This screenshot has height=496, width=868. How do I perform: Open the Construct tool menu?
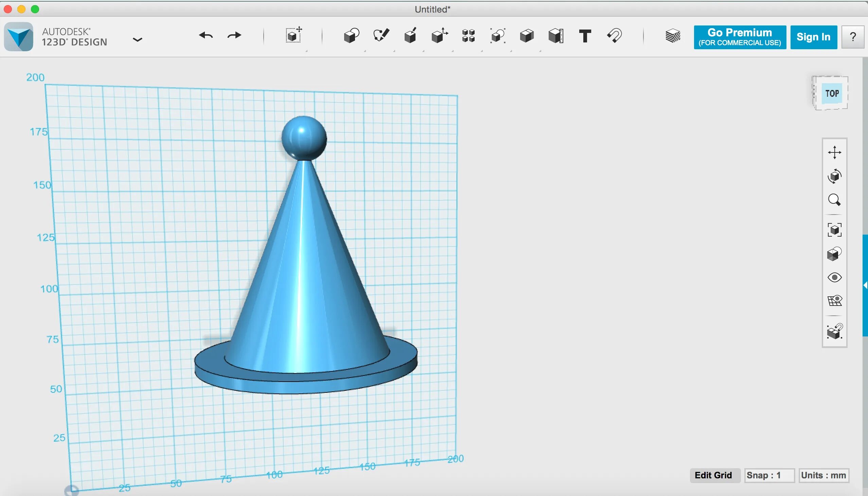click(x=410, y=36)
